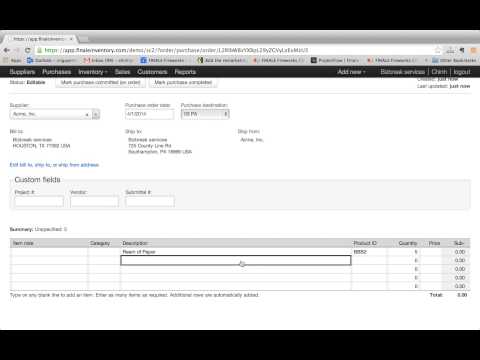Screen dimensions: 480x360
Task: Open the Customers page
Action: [152, 72]
